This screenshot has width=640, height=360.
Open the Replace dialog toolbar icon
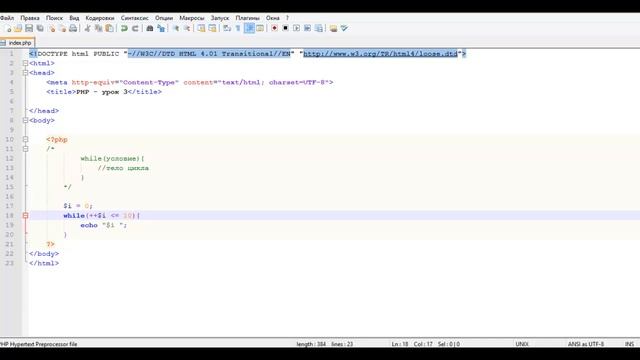tap(161, 28)
